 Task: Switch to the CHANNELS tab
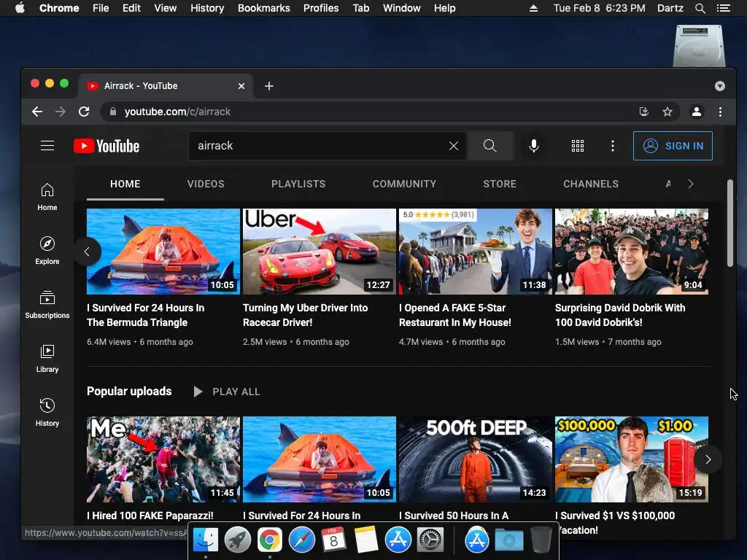591,184
